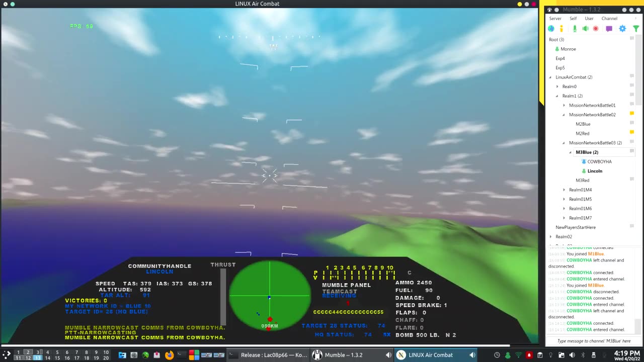The width and height of the screenshot is (644, 362).
Task: Select NewPlayersStartHere channel
Action: point(576,227)
